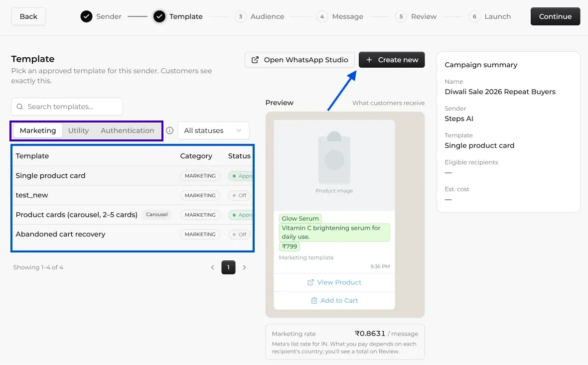Click the step 4 circle for Message
Image resolution: width=588 pixels, height=365 pixels.
click(x=322, y=16)
